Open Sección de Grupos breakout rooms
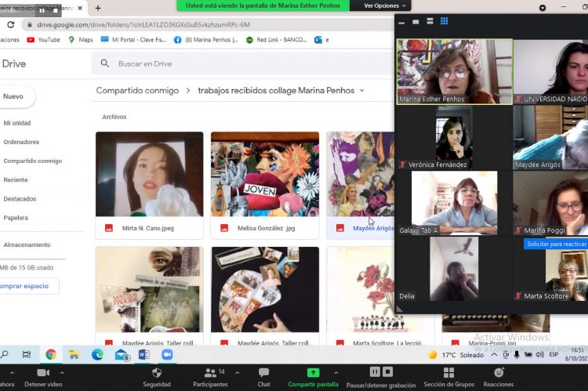Screen dimensions: 588x391 point(448,373)
